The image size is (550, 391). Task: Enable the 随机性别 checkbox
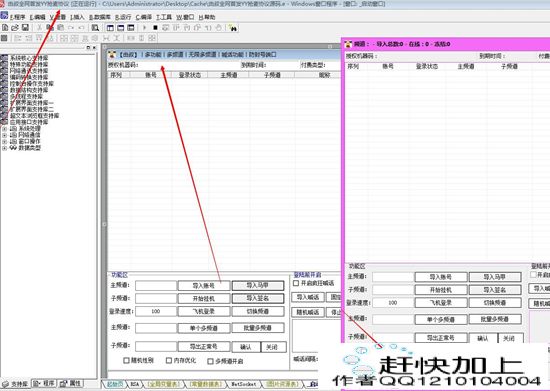126,360
